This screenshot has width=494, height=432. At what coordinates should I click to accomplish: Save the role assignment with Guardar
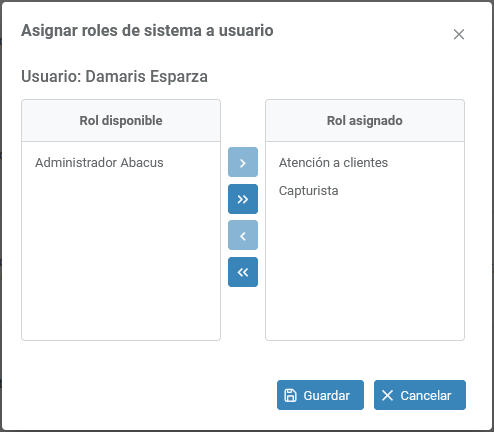(x=320, y=395)
